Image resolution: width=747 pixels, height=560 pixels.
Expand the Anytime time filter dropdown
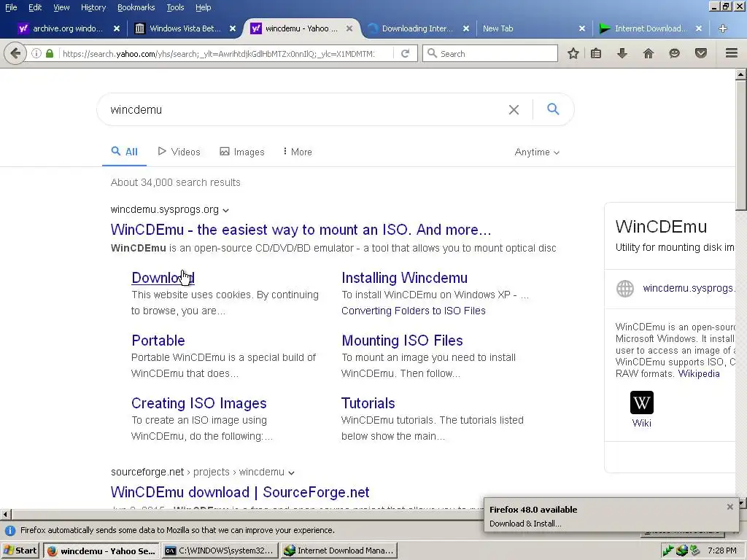point(537,152)
